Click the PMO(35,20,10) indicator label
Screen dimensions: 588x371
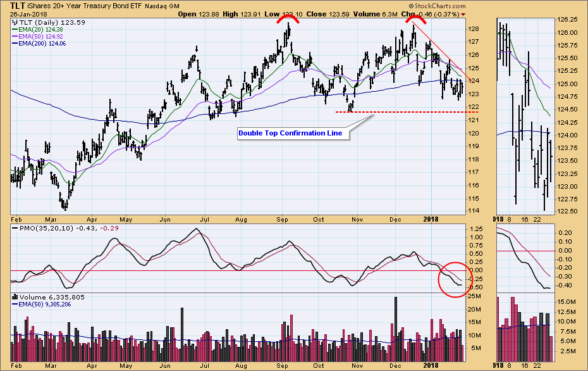(x=47, y=228)
